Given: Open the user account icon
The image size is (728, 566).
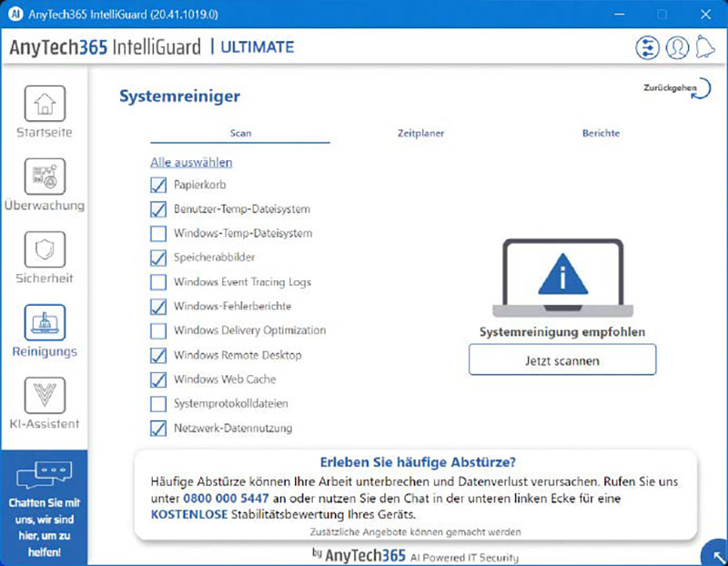Looking at the screenshot, I should (x=677, y=47).
